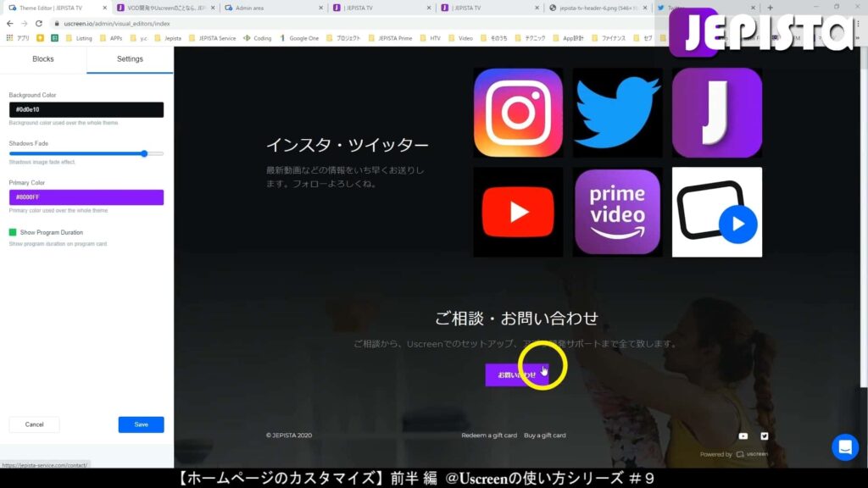
Task: Reload the current page
Action: tap(39, 24)
